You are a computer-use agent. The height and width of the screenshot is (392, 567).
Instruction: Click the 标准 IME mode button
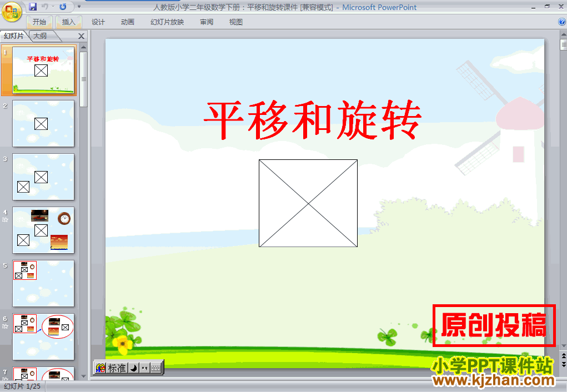pos(117,368)
